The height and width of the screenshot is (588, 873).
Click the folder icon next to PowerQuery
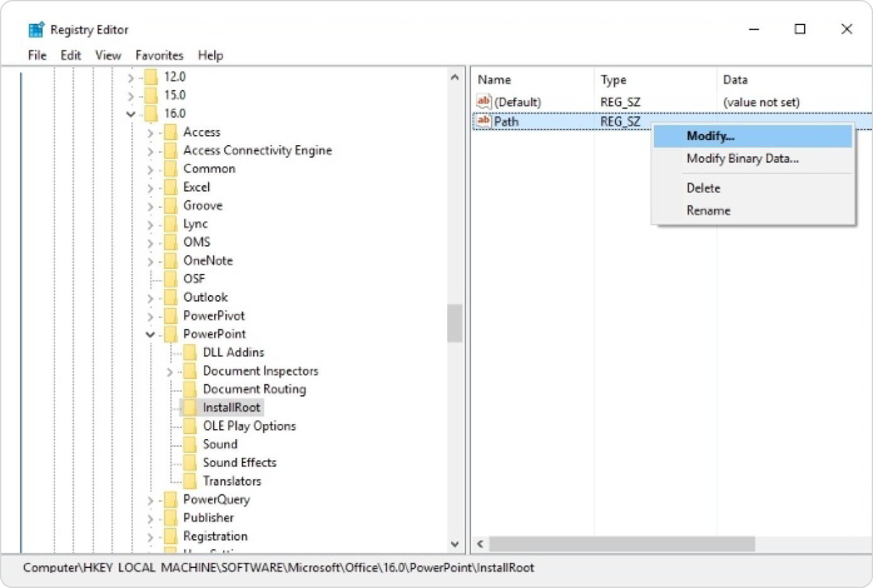point(170,499)
